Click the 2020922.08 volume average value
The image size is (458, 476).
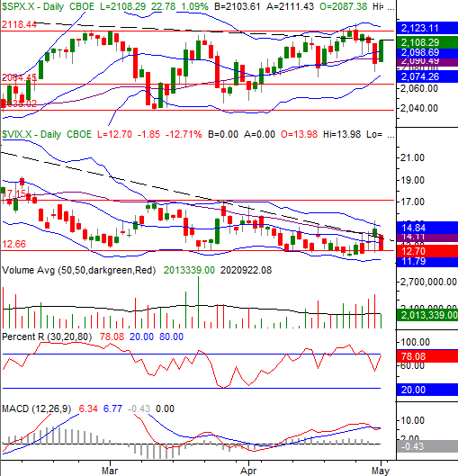pyautogui.click(x=246, y=270)
